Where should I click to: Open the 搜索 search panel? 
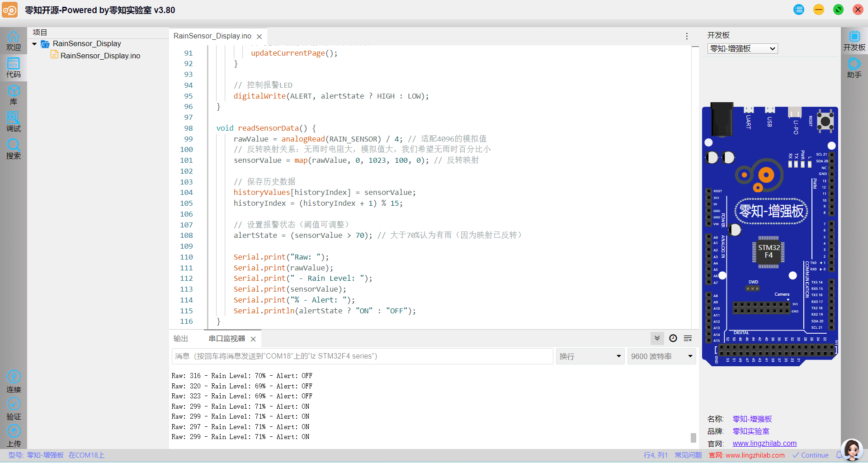click(x=13, y=149)
